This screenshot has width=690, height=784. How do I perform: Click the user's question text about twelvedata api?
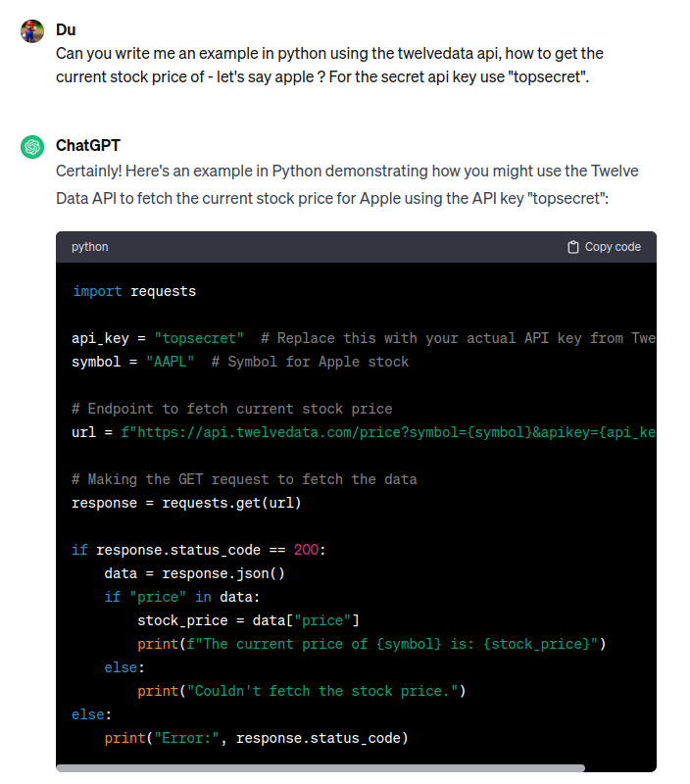click(x=329, y=65)
